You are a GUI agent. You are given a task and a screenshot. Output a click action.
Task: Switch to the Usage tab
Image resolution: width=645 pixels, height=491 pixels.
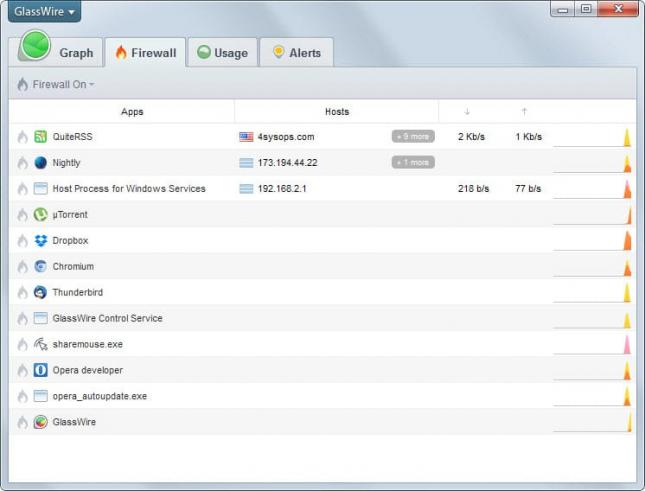223,53
